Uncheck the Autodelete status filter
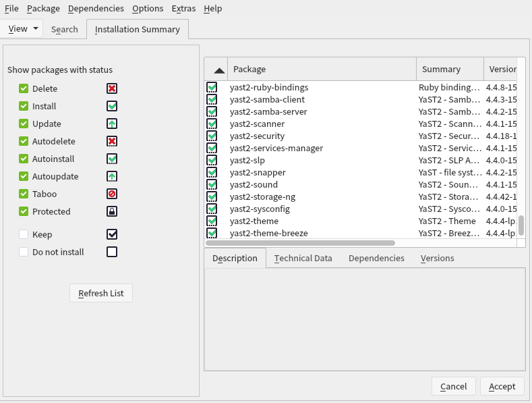532x403 pixels. tap(24, 141)
